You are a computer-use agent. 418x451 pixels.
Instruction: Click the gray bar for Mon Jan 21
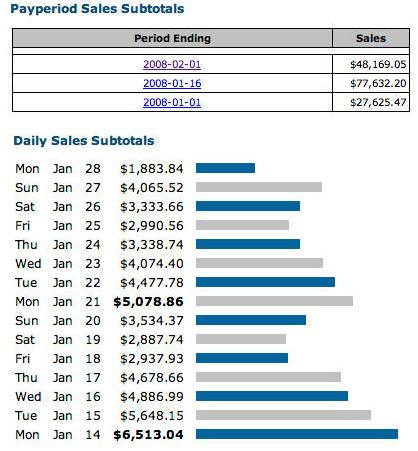pos(274,301)
